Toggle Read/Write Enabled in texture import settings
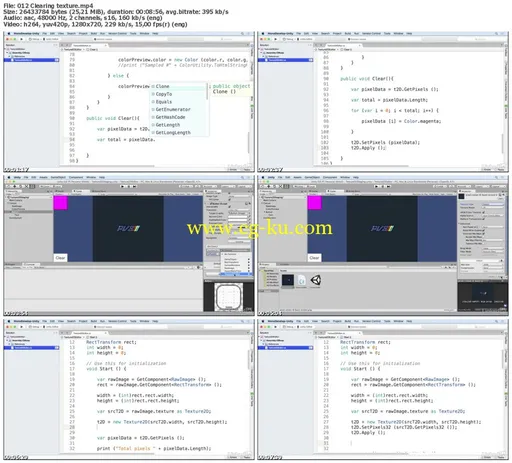The width and height of the screenshot is (512, 463). coord(484,230)
